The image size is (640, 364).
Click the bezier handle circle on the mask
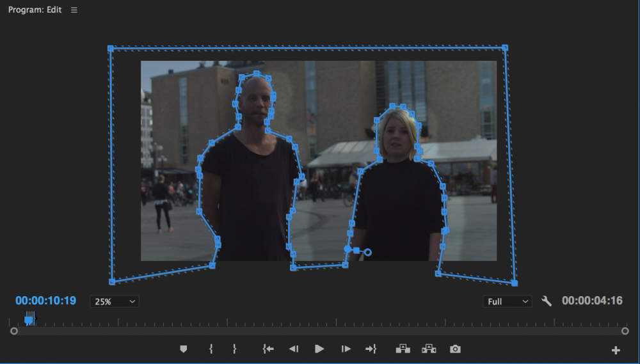(367, 253)
